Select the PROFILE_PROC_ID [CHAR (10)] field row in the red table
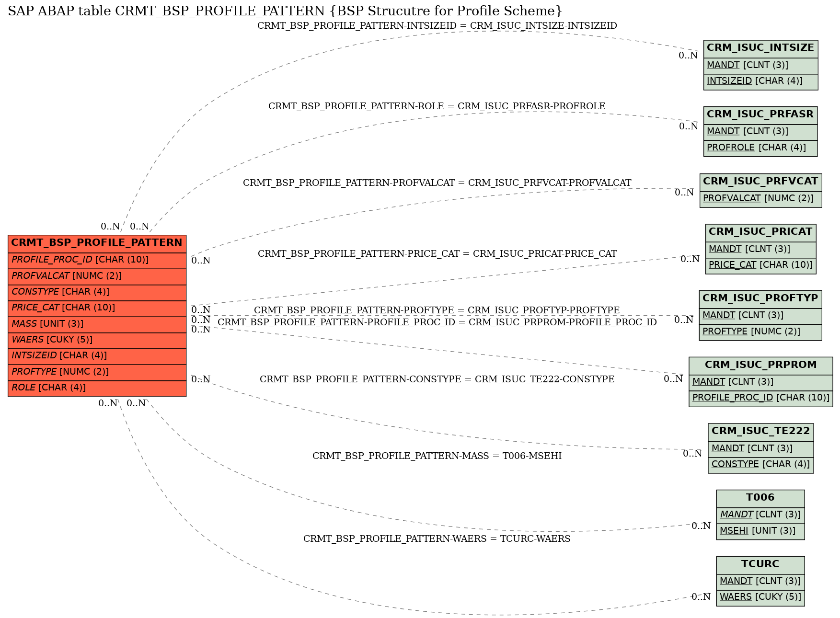The width and height of the screenshot is (840, 618). pos(97,260)
